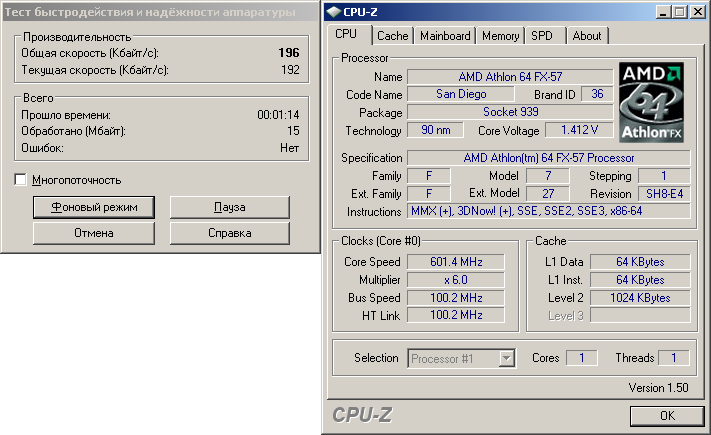Viewport: 711px width, 435px height.
Task: Click the L1 Data value 64 KBytes
Action: [x=640, y=262]
